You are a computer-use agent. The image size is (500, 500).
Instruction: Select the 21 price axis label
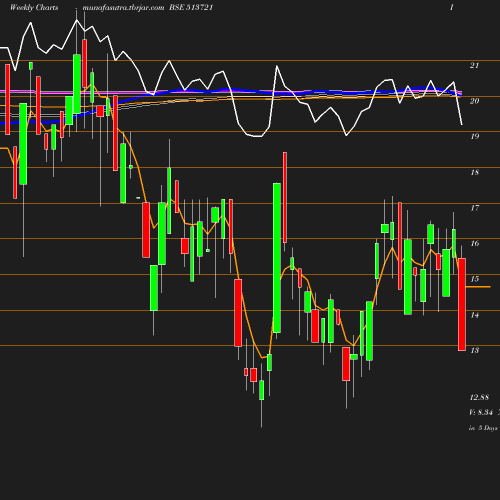[x=474, y=65]
